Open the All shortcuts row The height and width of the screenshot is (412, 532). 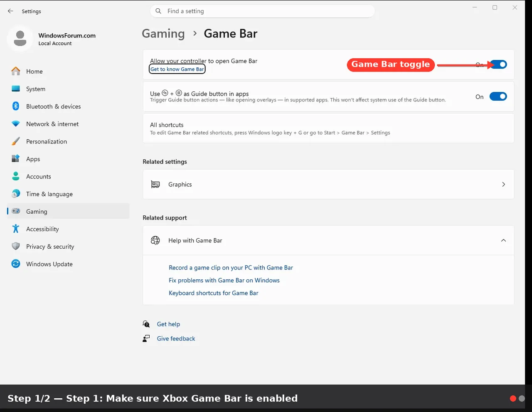328,128
